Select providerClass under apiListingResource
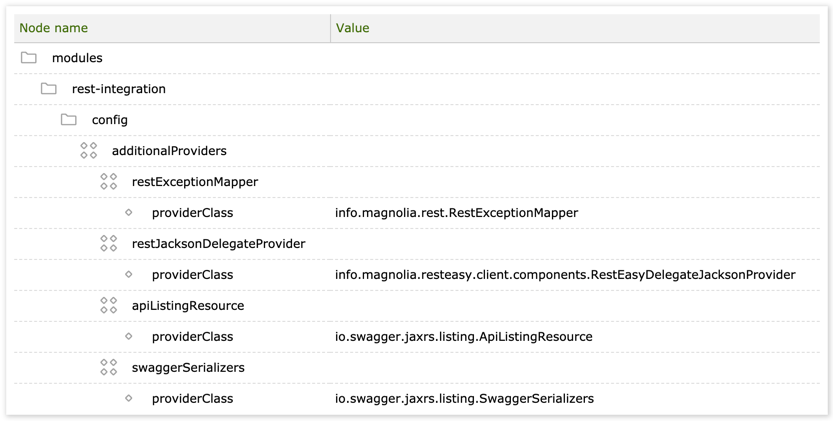This screenshot has height=421, width=833. [192, 337]
